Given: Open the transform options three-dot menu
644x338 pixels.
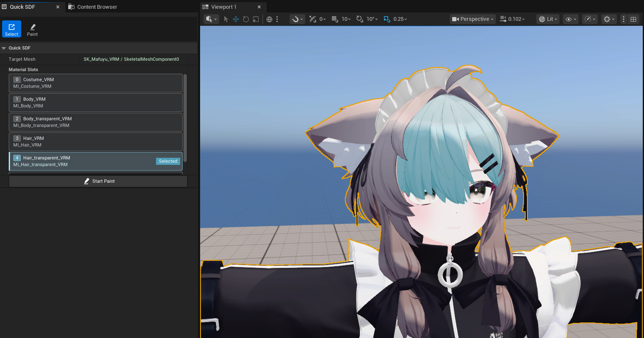Looking at the screenshot, I should 277,19.
